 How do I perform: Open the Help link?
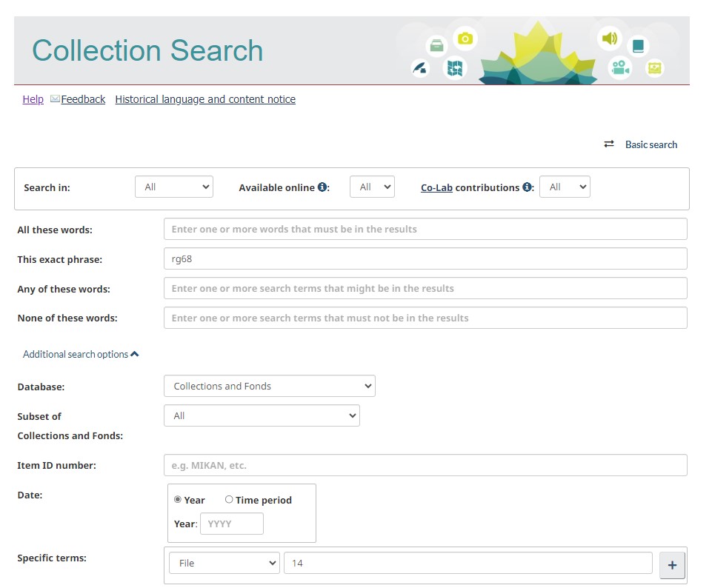pyautogui.click(x=33, y=99)
